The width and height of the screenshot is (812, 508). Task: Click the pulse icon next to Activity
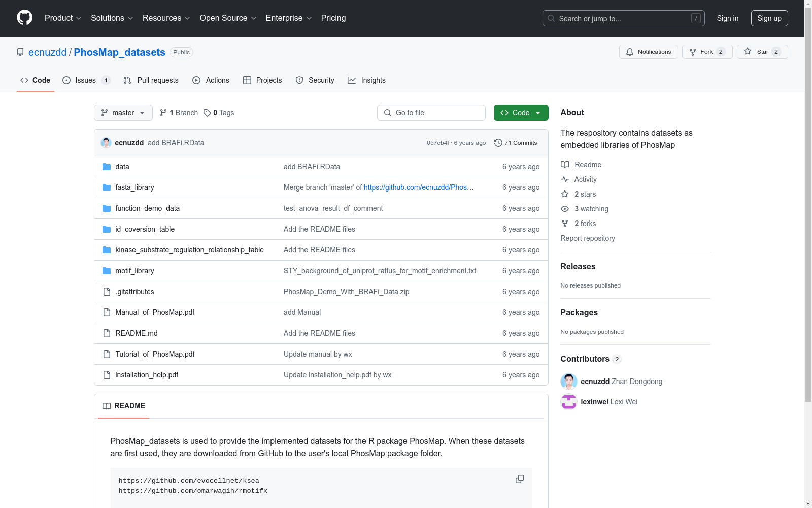pos(565,179)
